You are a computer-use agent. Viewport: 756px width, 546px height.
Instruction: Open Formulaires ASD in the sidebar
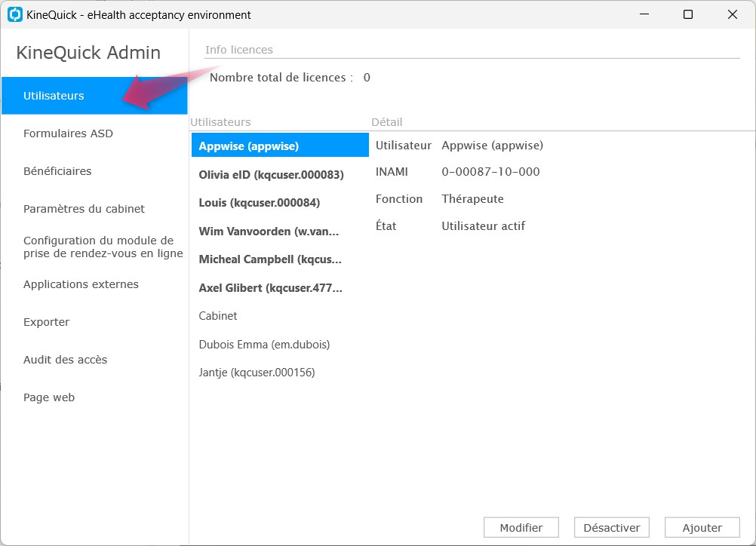tap(68, 133)
